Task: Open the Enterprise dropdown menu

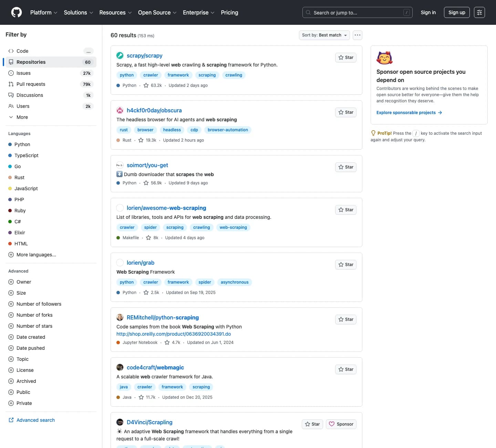Action: 199,12
